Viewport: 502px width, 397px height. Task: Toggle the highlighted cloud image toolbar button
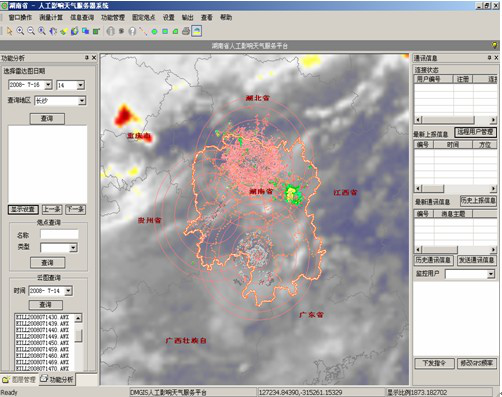point(197,31)
